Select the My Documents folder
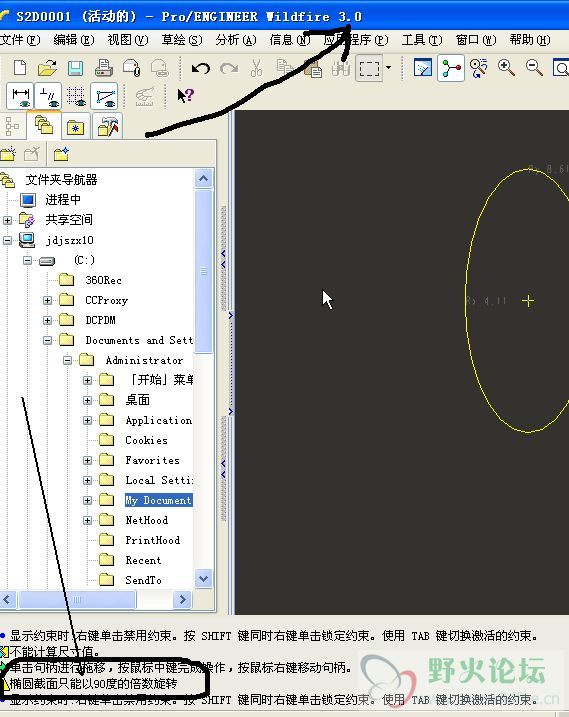 pyautogui.click(x=158, y=500)
